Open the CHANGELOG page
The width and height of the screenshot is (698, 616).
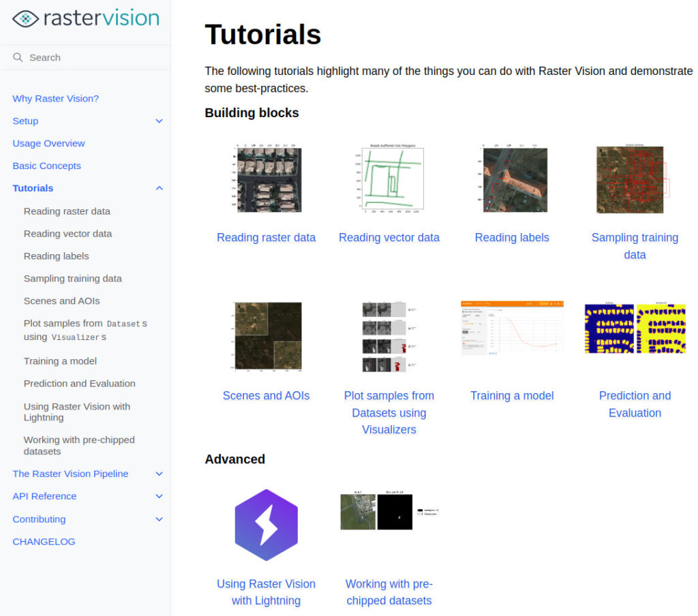tap(44, 541)
